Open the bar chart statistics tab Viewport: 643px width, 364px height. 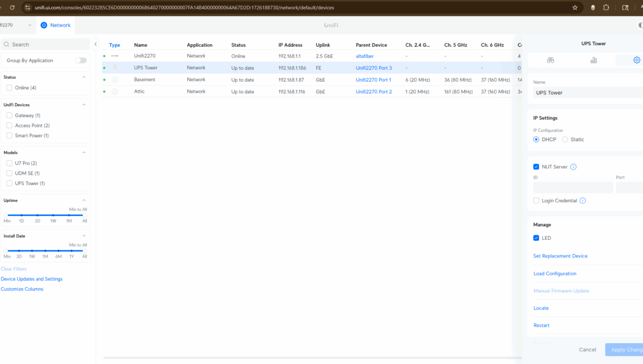pyautogui.click(x=594, y=60)
